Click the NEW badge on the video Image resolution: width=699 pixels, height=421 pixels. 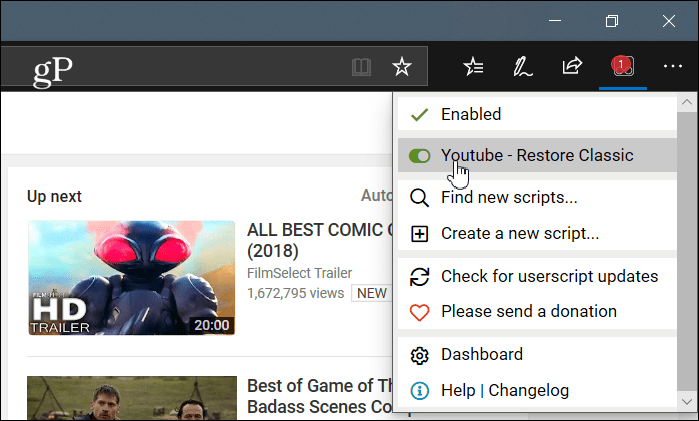point(372,293)
